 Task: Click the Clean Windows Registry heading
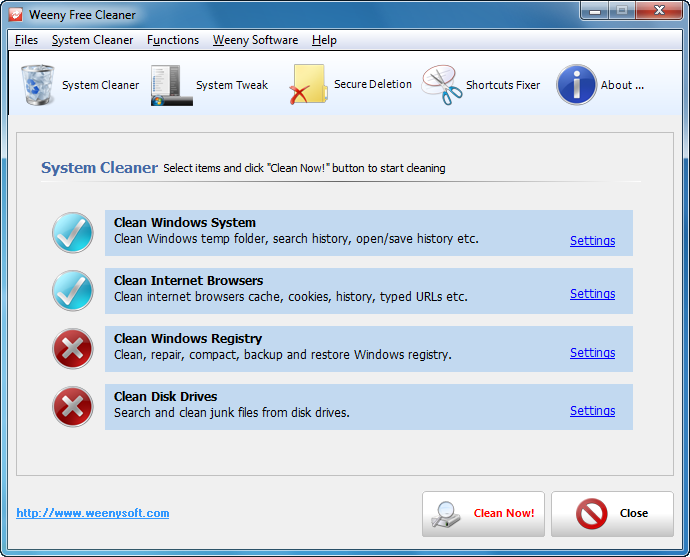[x=188, y=339]
